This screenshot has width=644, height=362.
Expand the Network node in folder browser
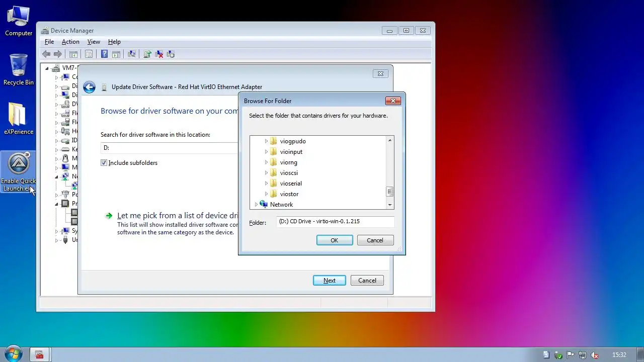pyautogui.click(x=256, y=205)
